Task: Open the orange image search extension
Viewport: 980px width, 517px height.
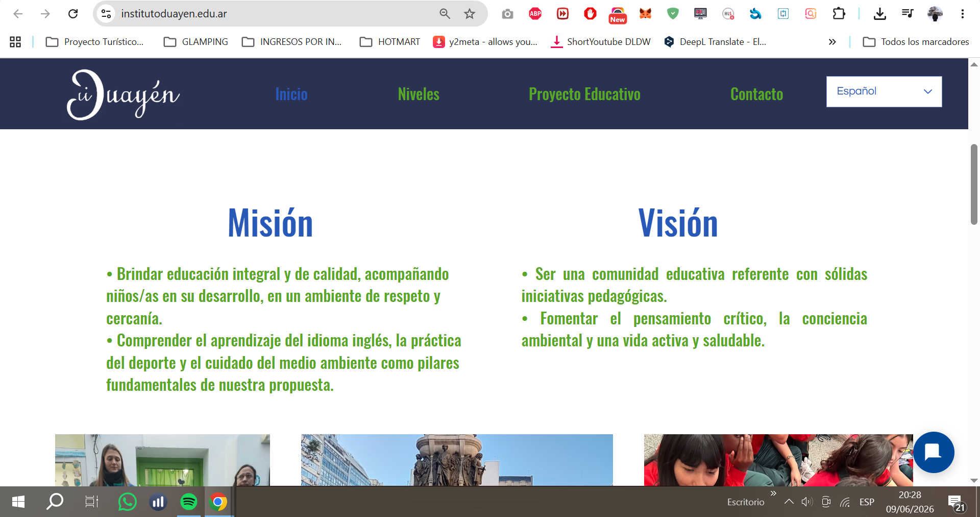Action: pyautogui.click(x=811, y=14)
